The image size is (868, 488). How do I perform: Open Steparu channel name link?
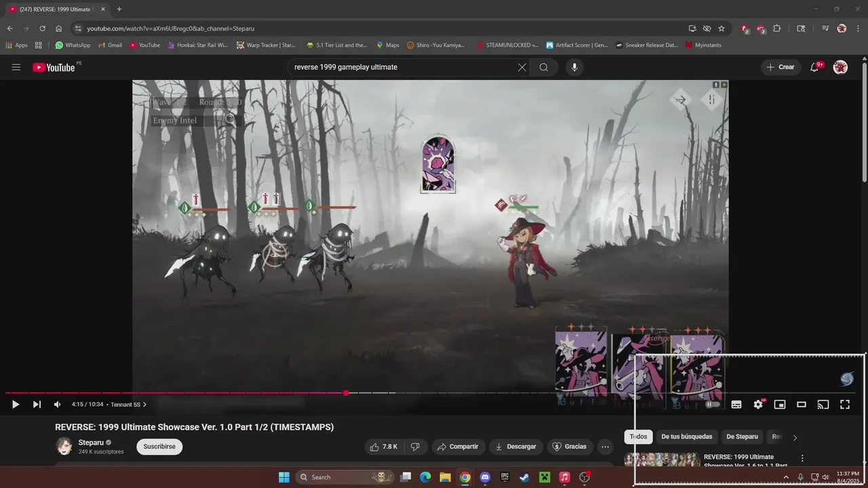91,443
